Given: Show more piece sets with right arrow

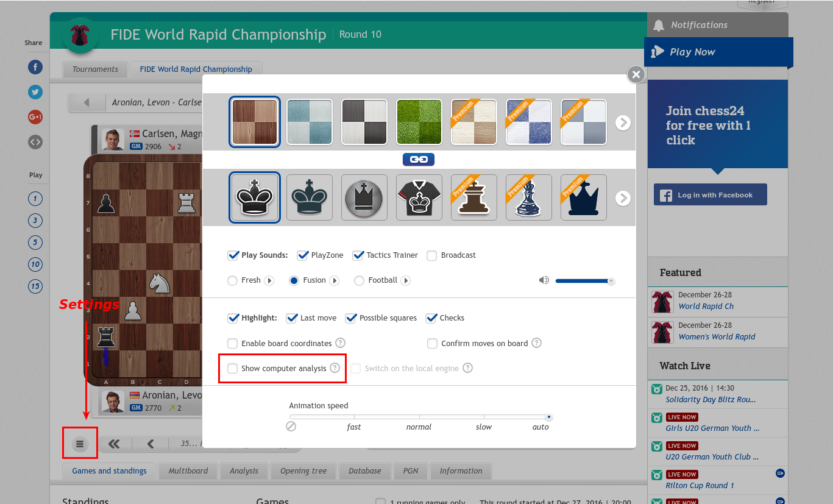Looking at the screenshot, I should click(x=622, y=198).
